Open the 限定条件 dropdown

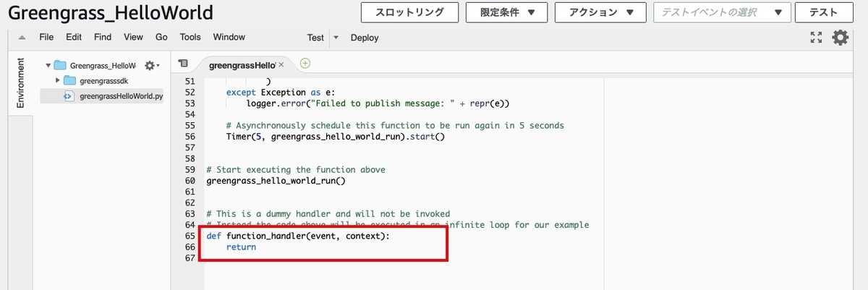[x=507, y=12]
